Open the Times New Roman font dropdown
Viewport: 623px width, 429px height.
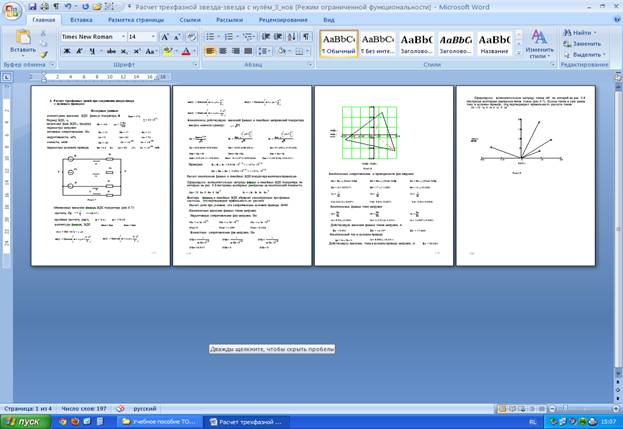click(123, 37)
